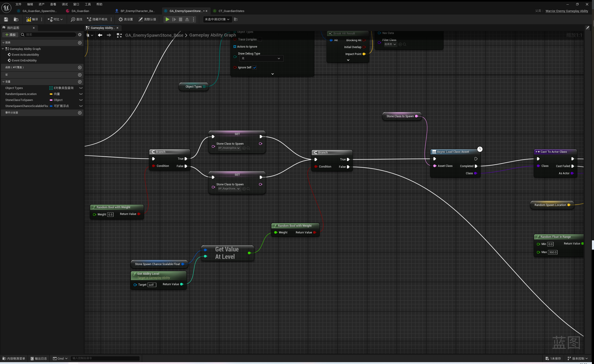Toggle visibility eye for StoneClassToSpawn variable
The image size is (594, 364).
tap(81, 100)
